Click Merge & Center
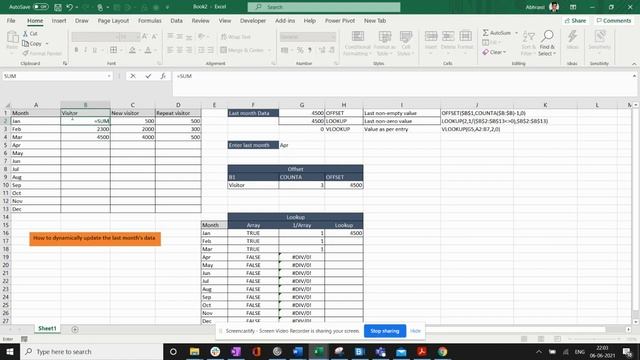The height and width of the screenshot is (360, 640). click(x=242, y=50)
